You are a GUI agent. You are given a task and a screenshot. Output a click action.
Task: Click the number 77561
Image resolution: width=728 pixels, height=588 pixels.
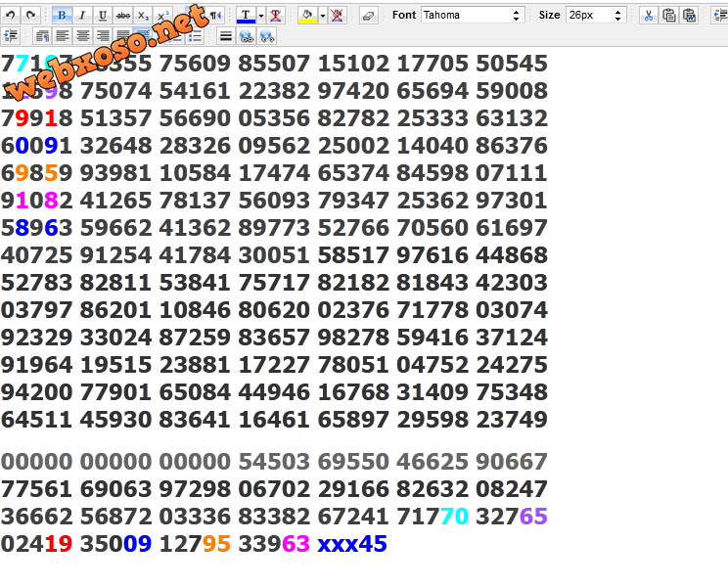coord(36,489)
